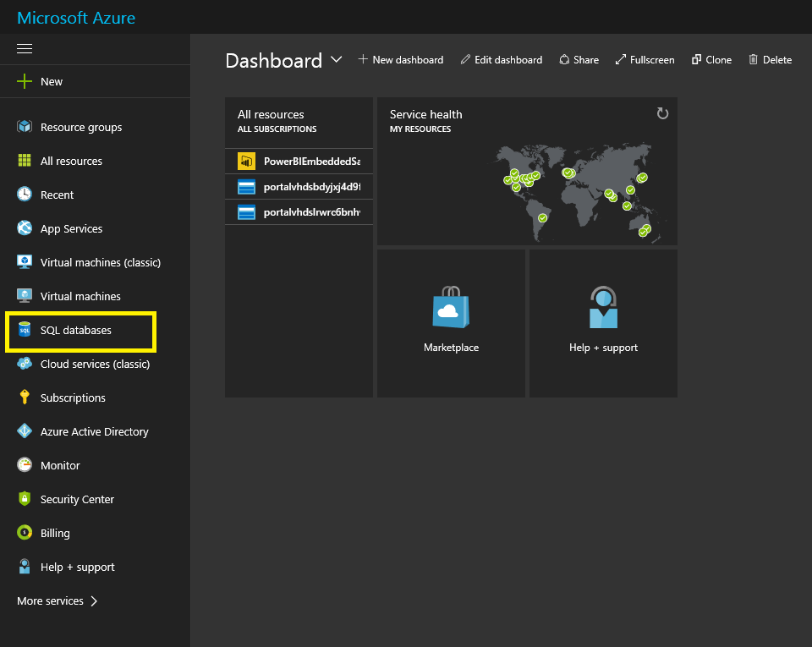
Task: Enter Fullscreen mode from toolbar
Action: (645, 60)
